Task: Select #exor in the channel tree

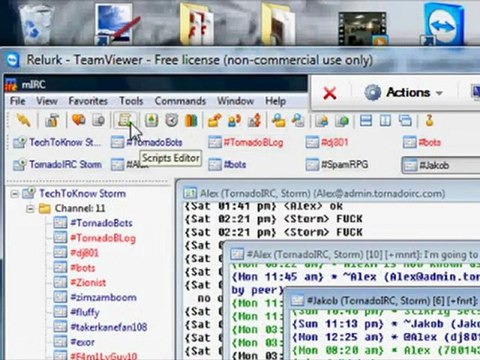Action: 82,342
